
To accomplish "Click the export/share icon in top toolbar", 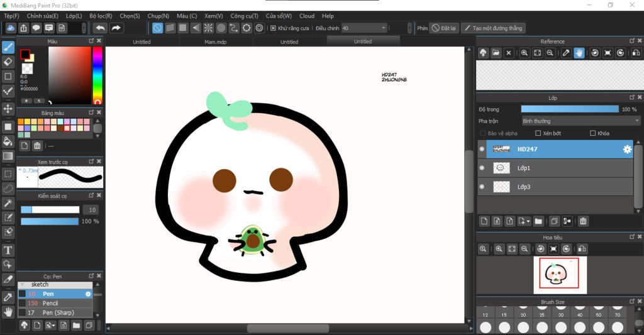I will (23, 28).
